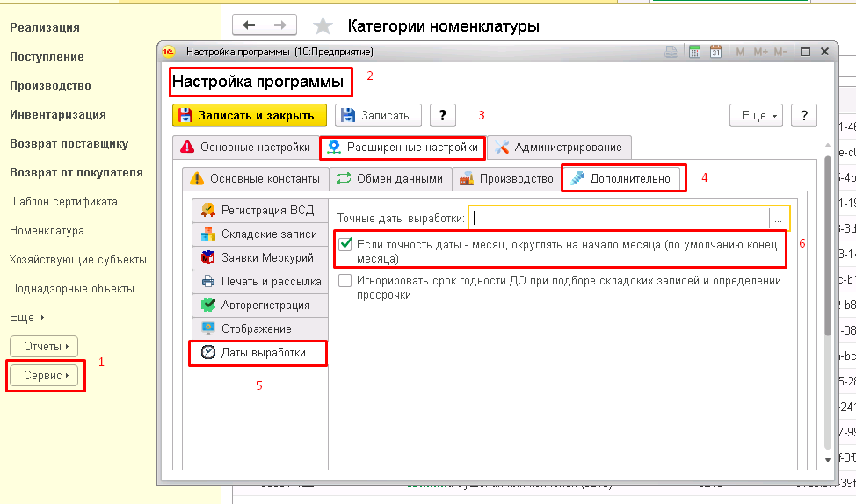Click the bold question mark button next to Записать
856x504 pixels.
[443, 115]
